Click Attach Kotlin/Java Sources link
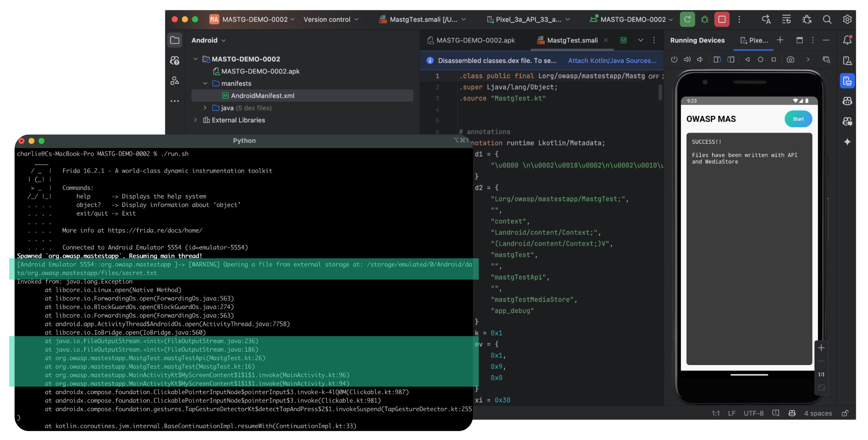Viewport: 868px width, 440px height. [x=612, y=60]
